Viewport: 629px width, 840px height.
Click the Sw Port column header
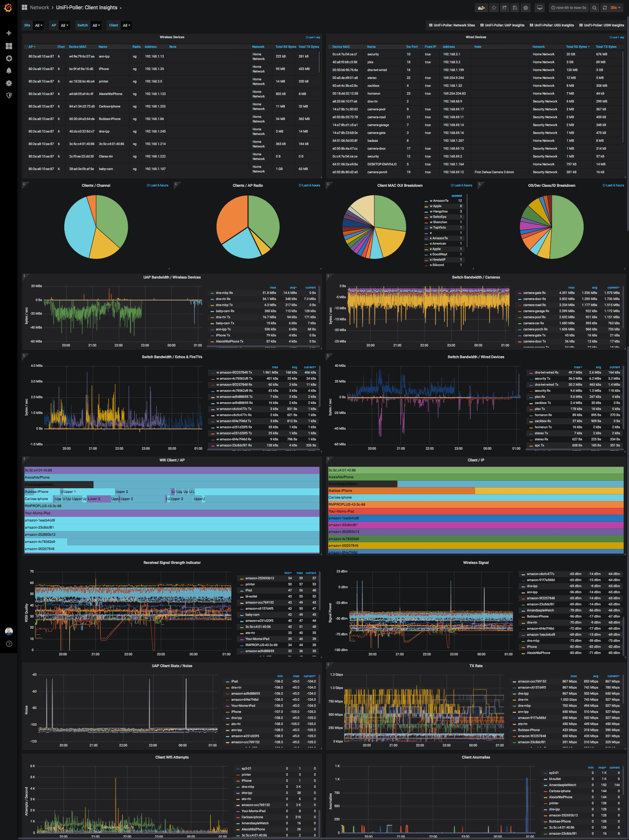pos(412,47)
